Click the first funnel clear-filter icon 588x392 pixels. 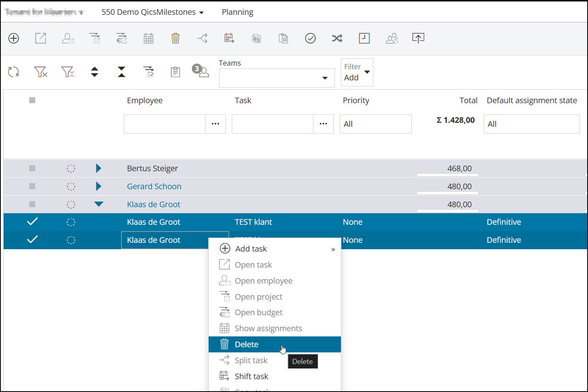[41, 72]
